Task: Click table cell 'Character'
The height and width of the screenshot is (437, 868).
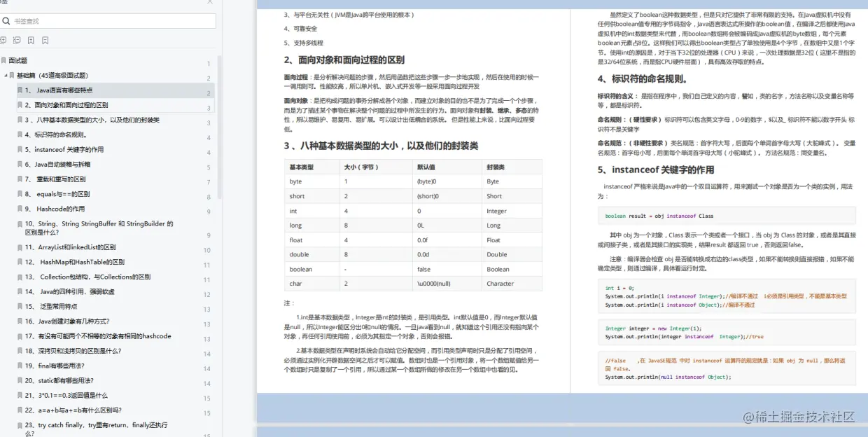Action: coord(500,284)
